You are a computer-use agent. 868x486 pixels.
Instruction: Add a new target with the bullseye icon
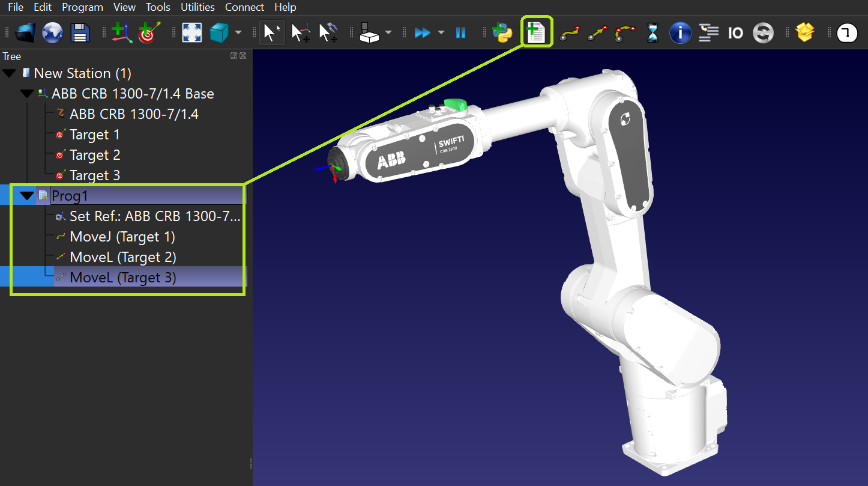click(x=149, y=32)
